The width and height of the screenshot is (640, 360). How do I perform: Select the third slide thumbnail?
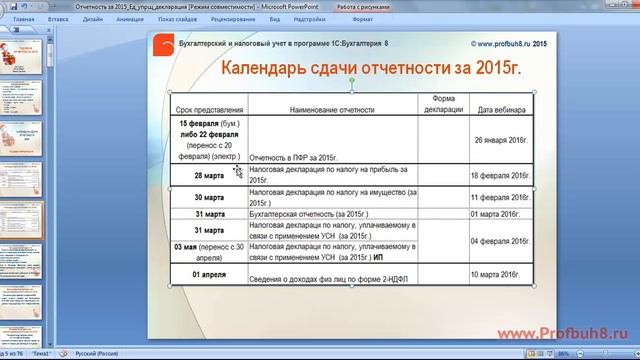coord(21,138)
